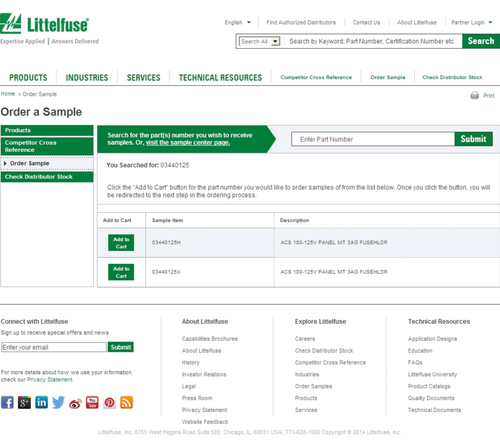Open Order Samples footer link

[x=313, y=386]
